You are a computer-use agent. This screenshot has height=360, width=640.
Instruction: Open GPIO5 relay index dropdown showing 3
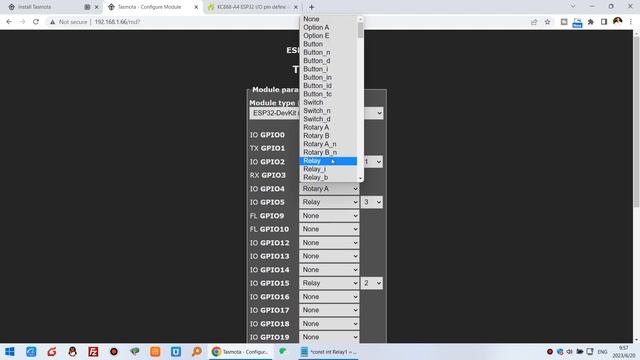371,202
